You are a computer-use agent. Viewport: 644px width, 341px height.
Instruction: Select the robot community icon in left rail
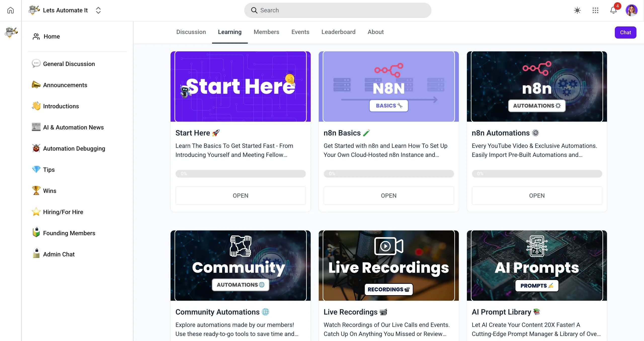click(x=11, y=32)
